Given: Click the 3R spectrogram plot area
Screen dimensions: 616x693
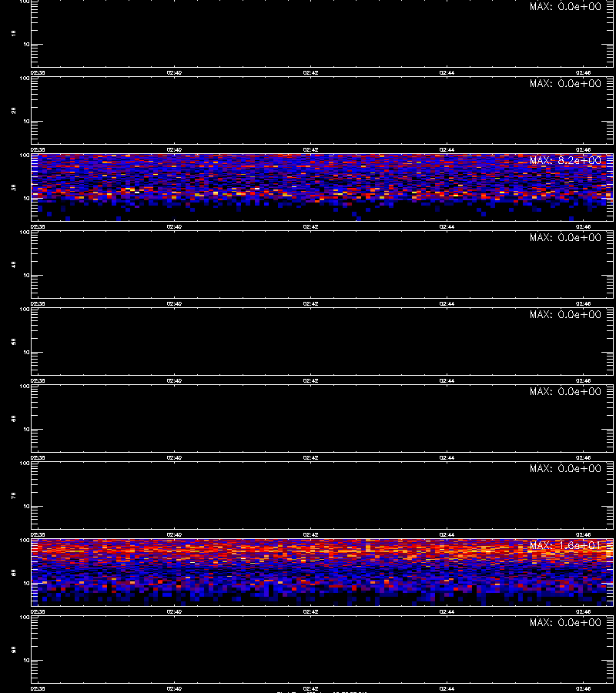Looking at the screenshot, I should (322, 187).
